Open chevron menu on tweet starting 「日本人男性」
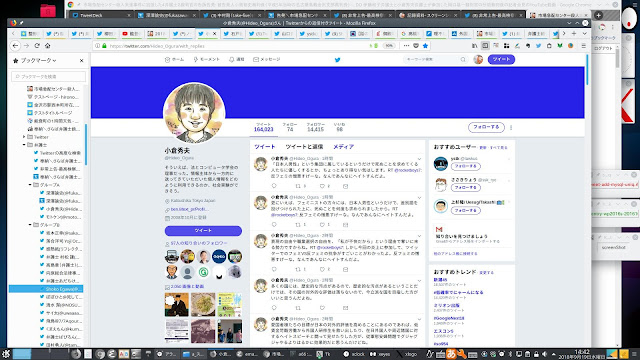This screenshot has height=360, width=640. pos(419,159)
